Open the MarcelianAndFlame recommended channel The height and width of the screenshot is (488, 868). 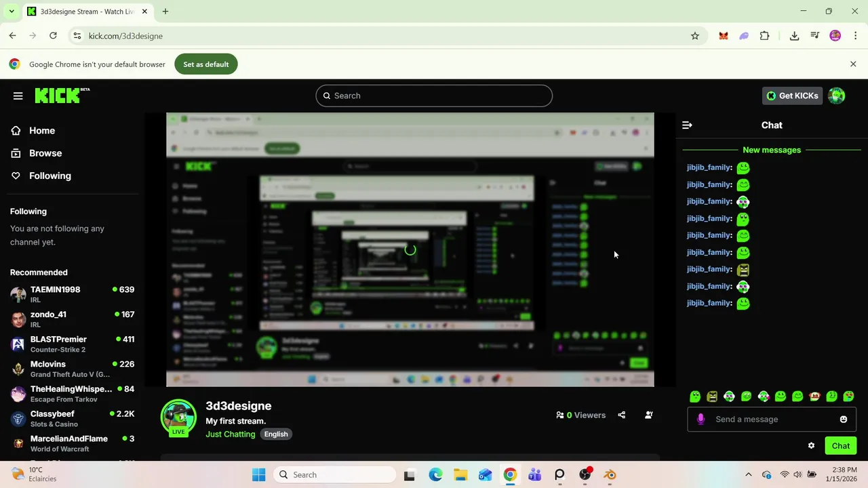click(x=72, y=443)
